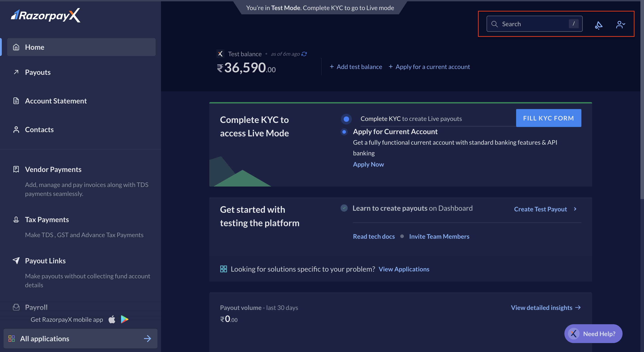Click the slash shortcut key badge
The height and width of the screenshot is (352, 644).
[574, 24]
